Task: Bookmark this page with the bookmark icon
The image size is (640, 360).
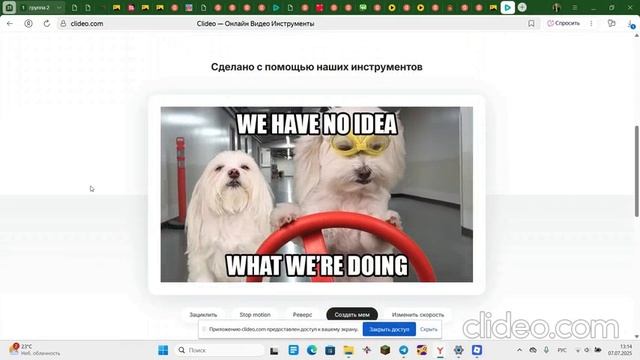Action: coord(531,24)
